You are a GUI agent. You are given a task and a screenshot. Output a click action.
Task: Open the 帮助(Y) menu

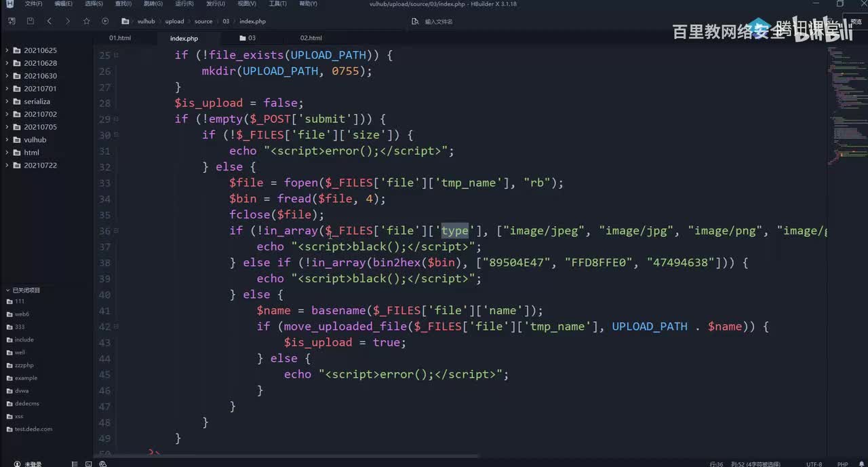coord(308,3)
